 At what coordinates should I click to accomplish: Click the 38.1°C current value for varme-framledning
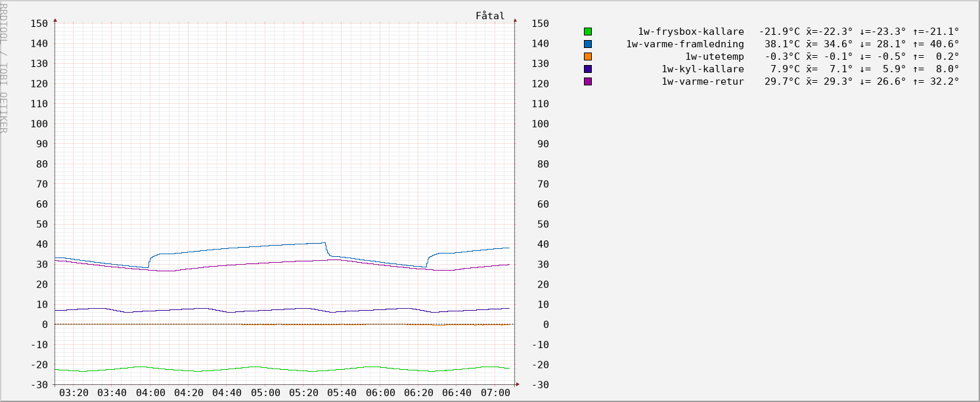[x=782, y=44]
